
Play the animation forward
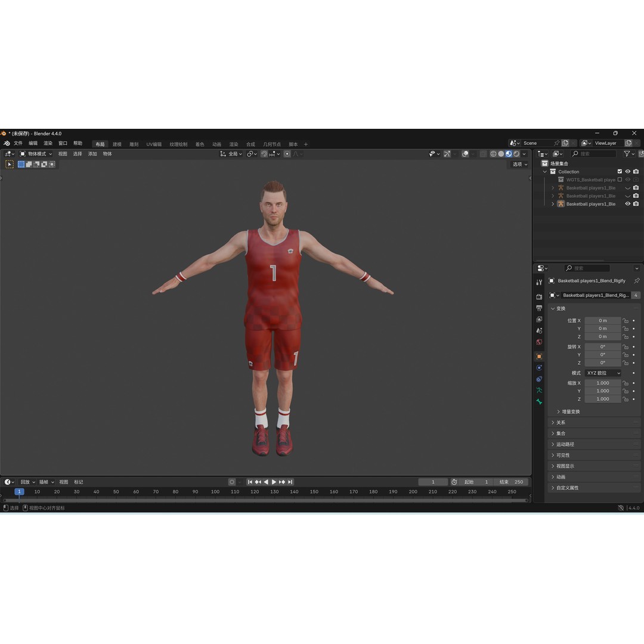click(x=274, y=482)
